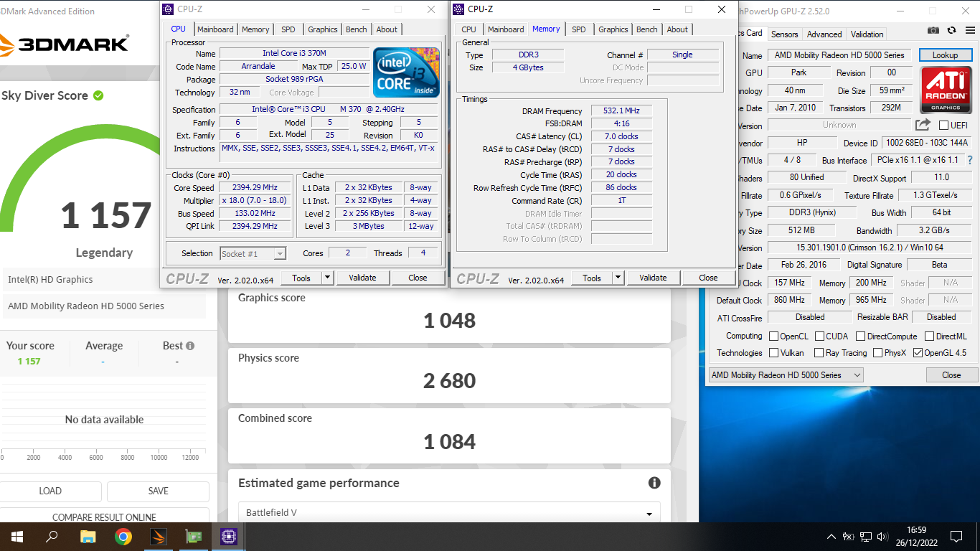Switch to Mainboard tab in left CPU-Z
The height and width of the screenshot is (551, 980).
click(215, 29)
